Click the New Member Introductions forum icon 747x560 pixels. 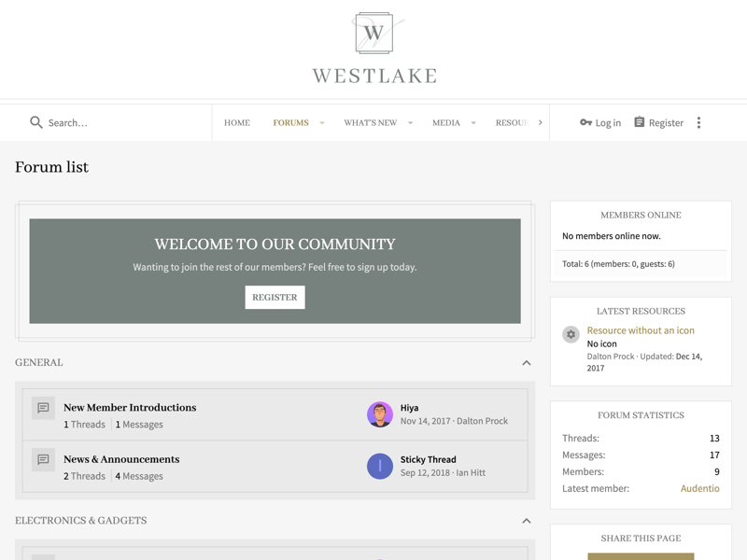(x=43, y=408)
